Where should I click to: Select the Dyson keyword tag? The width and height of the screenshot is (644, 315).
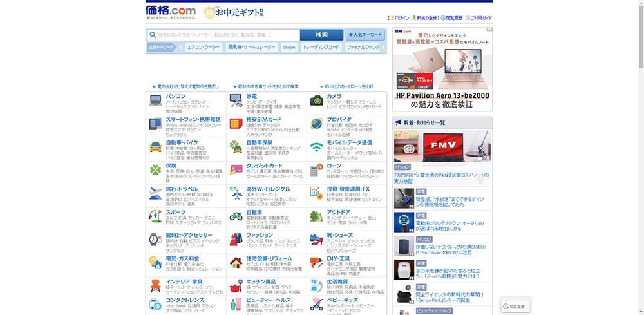tap(289, 48)
